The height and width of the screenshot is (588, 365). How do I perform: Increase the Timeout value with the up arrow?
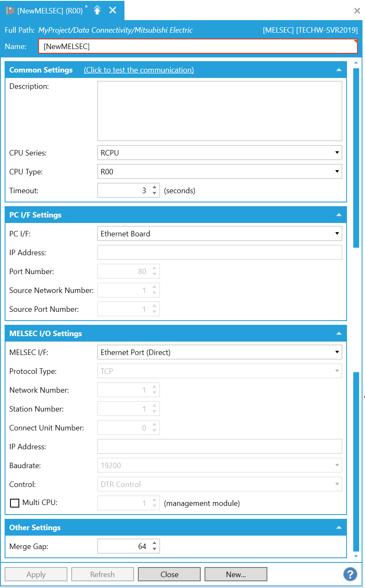155,187
